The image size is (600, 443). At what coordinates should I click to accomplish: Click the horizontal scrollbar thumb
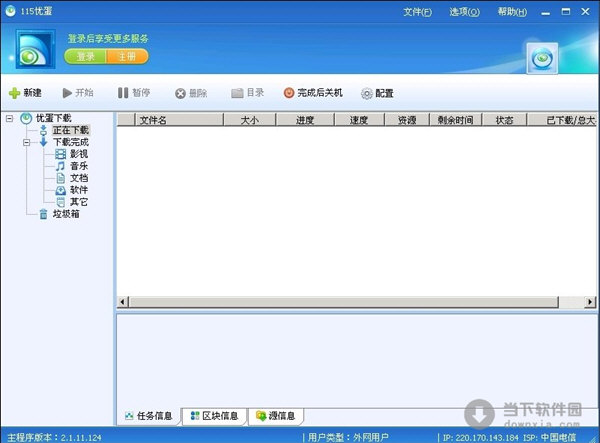(344, 302)
